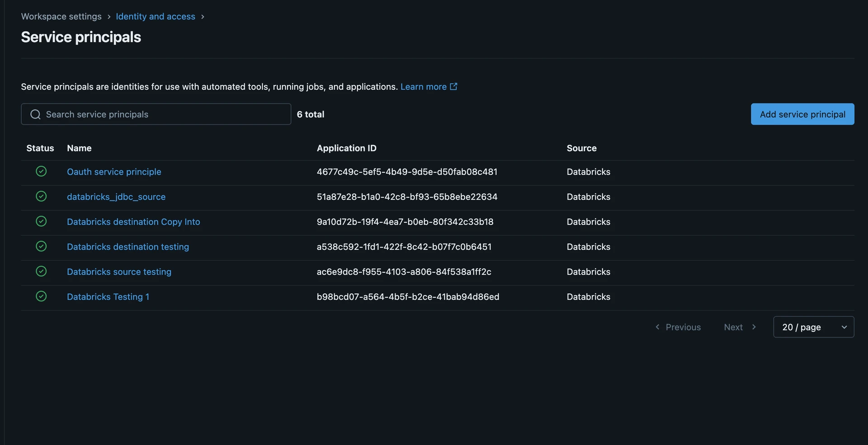
Task: Go to Identity and access breadcrumb
Action: [x=156, y=16]
